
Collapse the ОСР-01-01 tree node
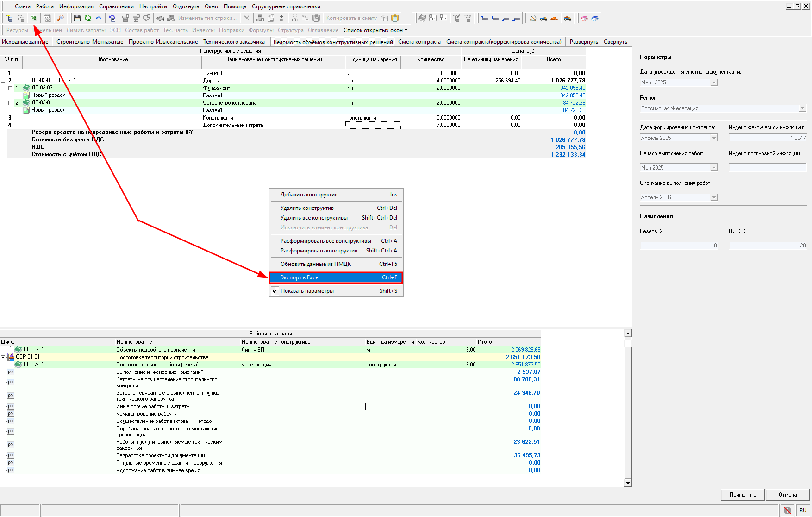[3, 357]
